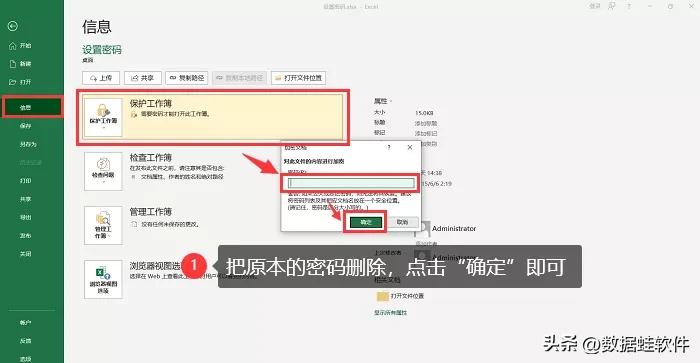Open 共享 in the left sidebar

point(25,199)
